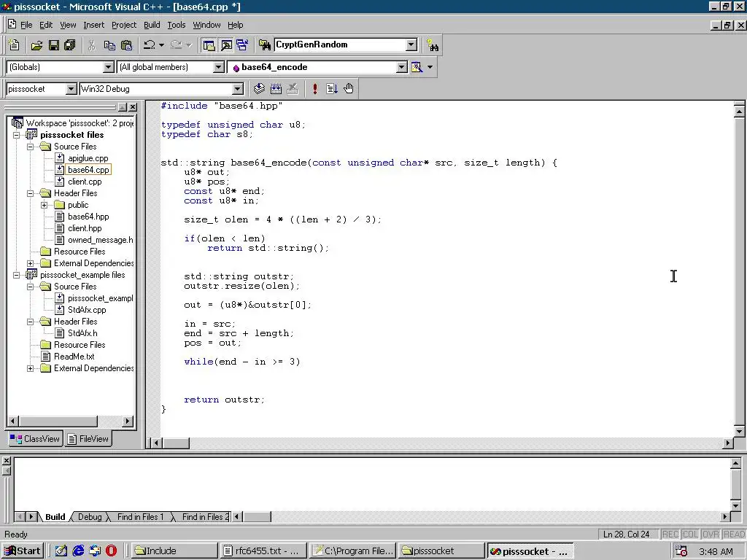Switch to the Debug output tab
Screen dimensions: 747x560
(90, 517)
